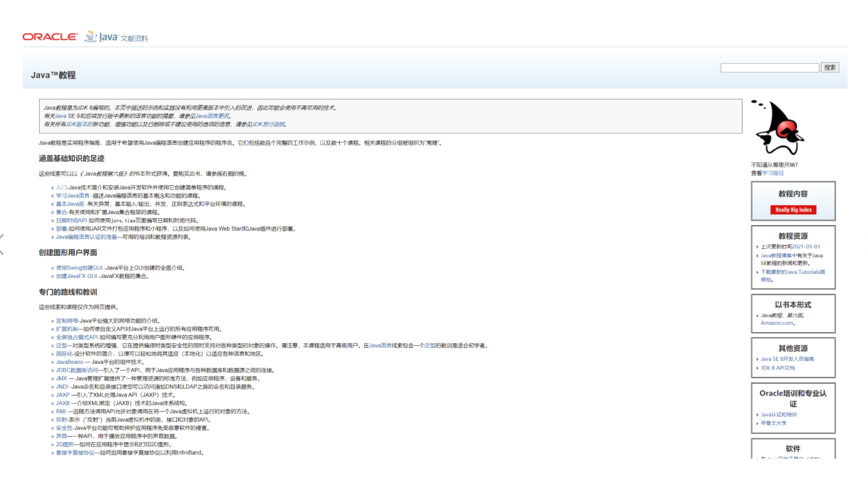Open the Java编程语言认证的准备 link
Viewport: 868px width, 479px height.
coord(86,237)
